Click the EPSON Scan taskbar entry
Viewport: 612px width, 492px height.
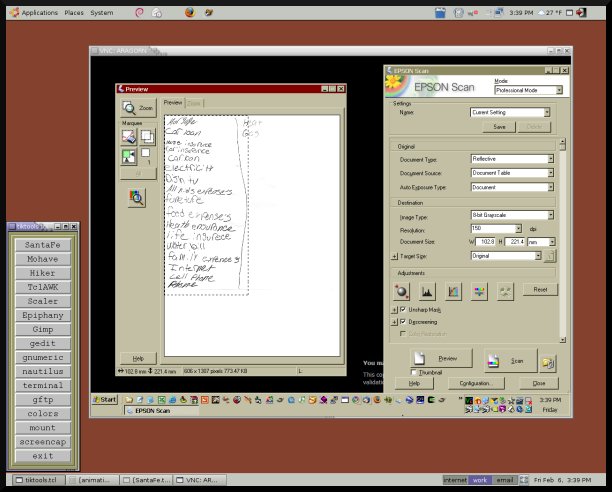click(x=161, y=411)
